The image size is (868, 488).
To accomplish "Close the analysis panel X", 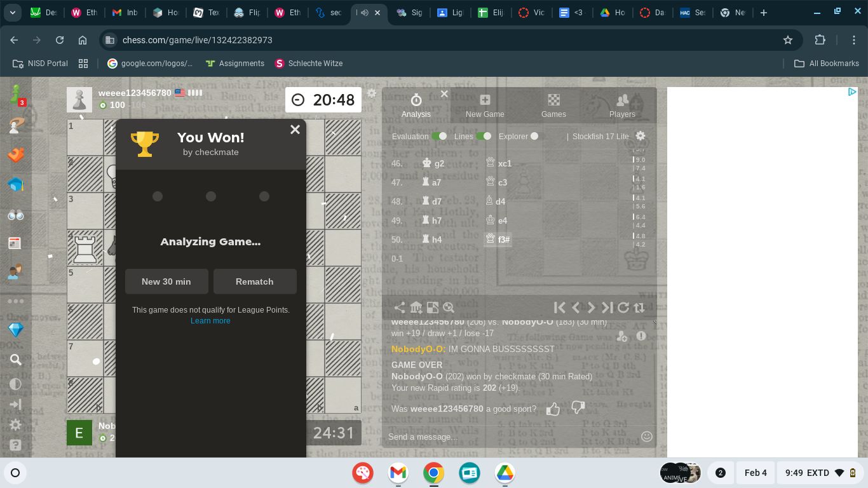I will tap(444, 93).
